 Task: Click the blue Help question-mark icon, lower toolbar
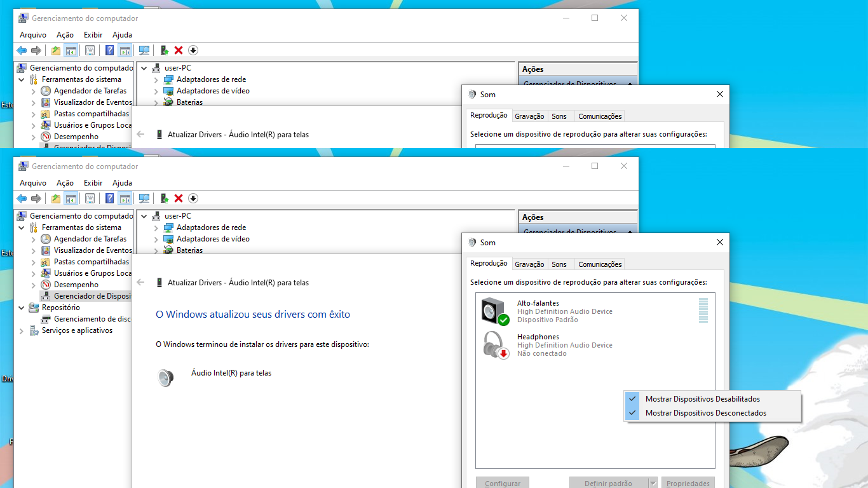click(x=110, y=198)
